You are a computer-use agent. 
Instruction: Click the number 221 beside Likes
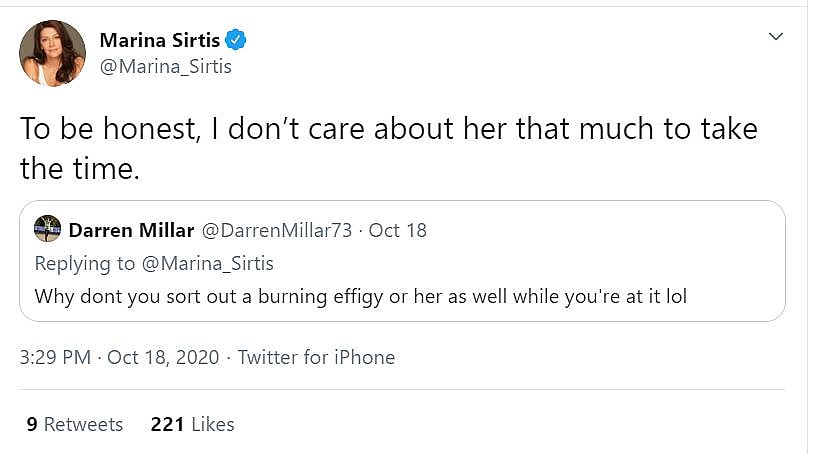click(167, 424)
